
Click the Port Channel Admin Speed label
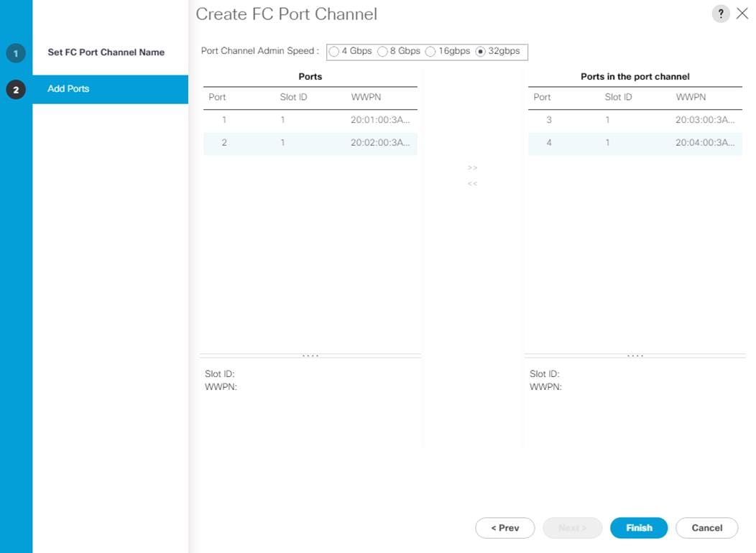(x=259, y=51)
